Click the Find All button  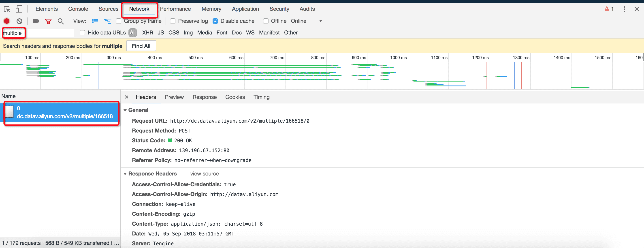(x=141, y=46)
